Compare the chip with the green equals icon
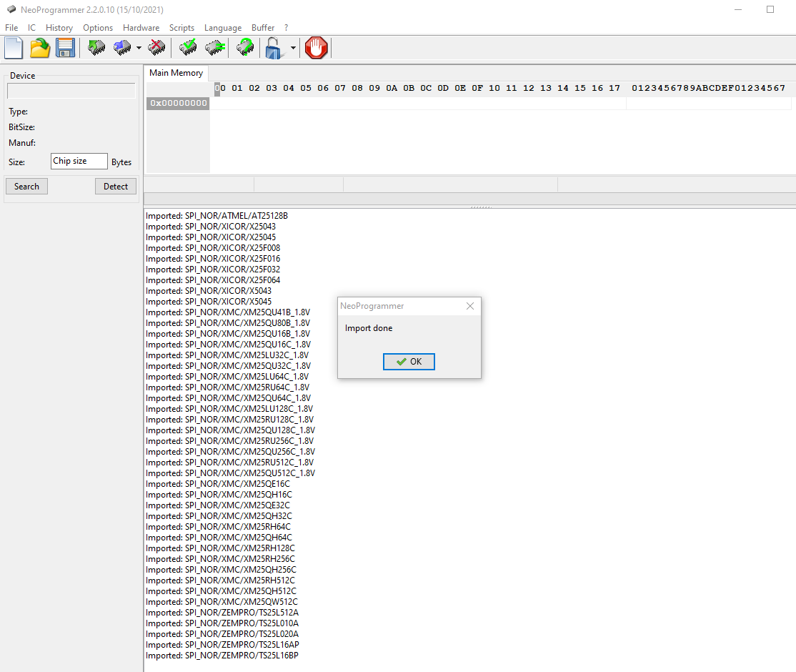The height and width of the screenshot is (672, 796). tap(215, 48)
